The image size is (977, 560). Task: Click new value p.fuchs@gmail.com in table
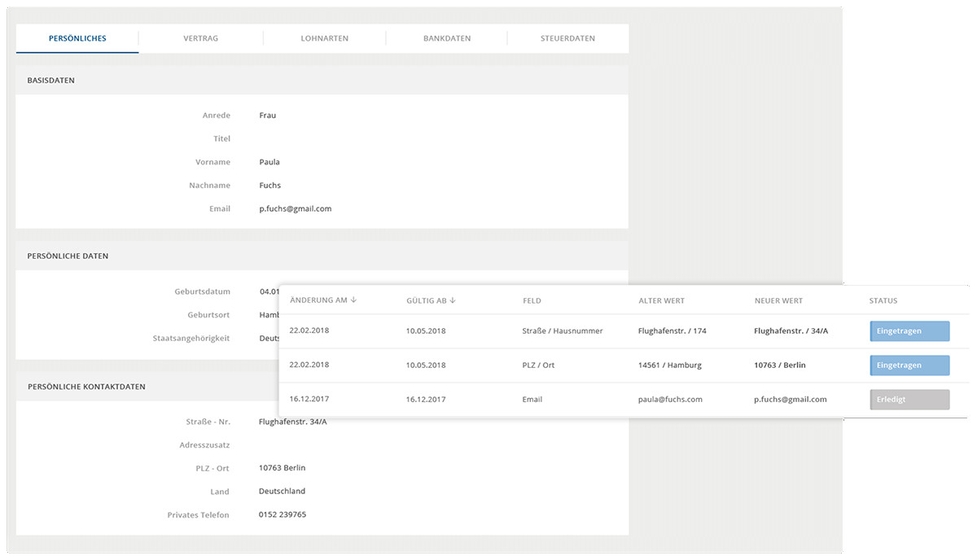[791, 400]
